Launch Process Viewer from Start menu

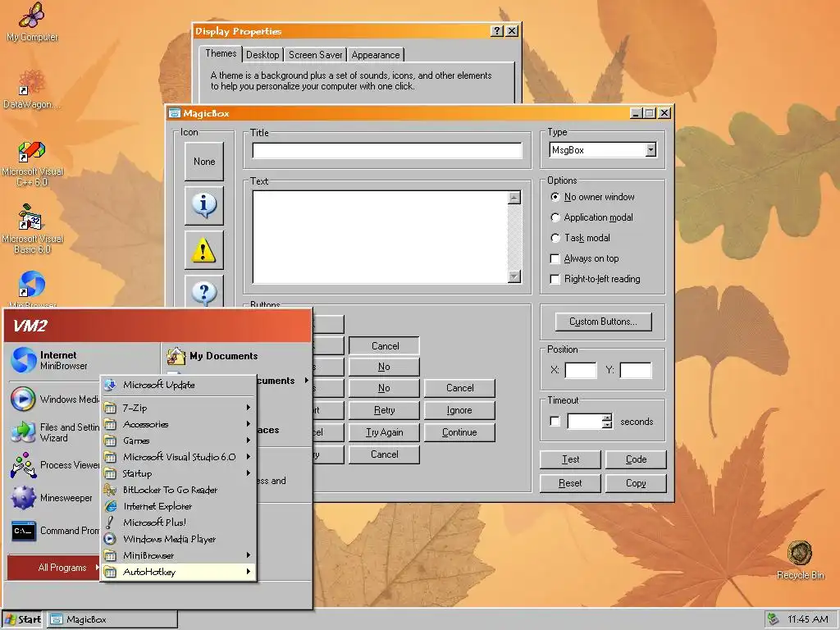click(53, 465)
